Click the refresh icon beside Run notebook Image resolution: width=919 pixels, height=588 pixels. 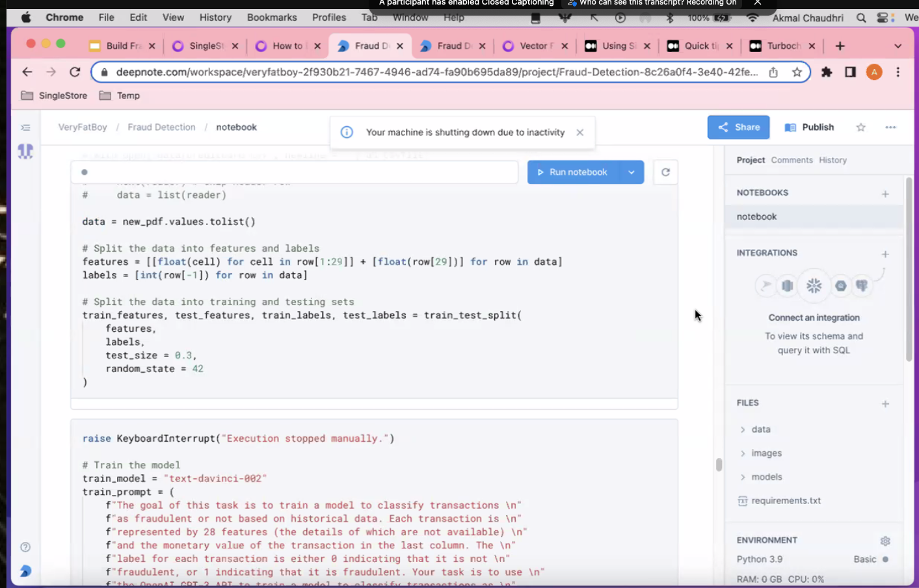click(x=665, y=172)
